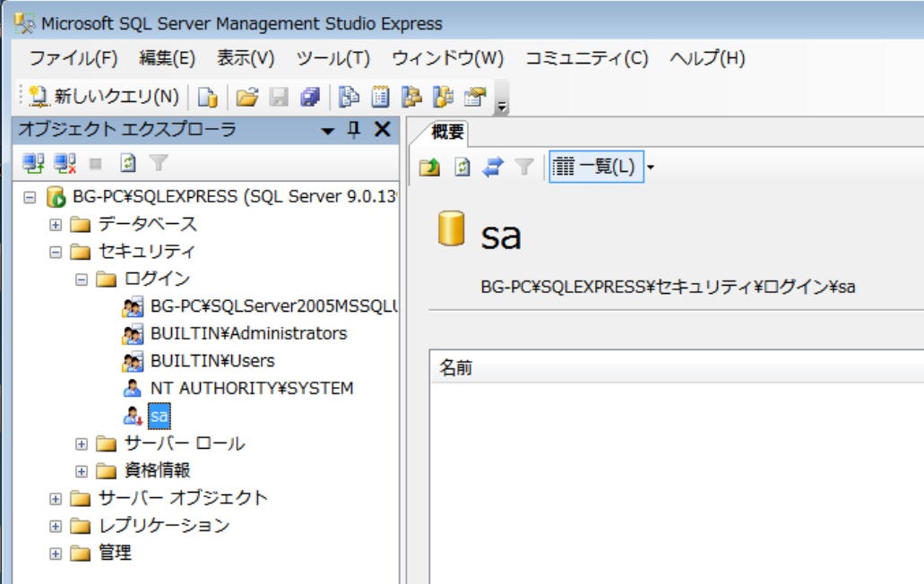Expand the サーバー オブジェクト folder
924x584 pixels.
pos(56,499)
